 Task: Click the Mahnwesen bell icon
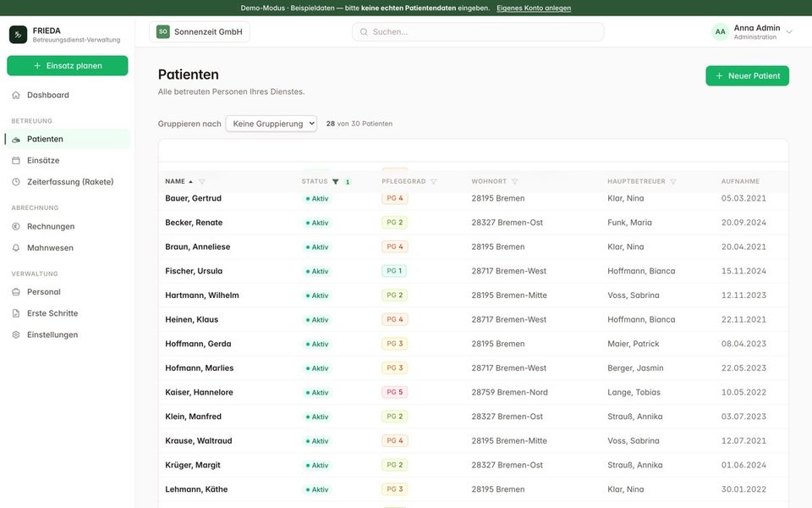click(16, 248)
